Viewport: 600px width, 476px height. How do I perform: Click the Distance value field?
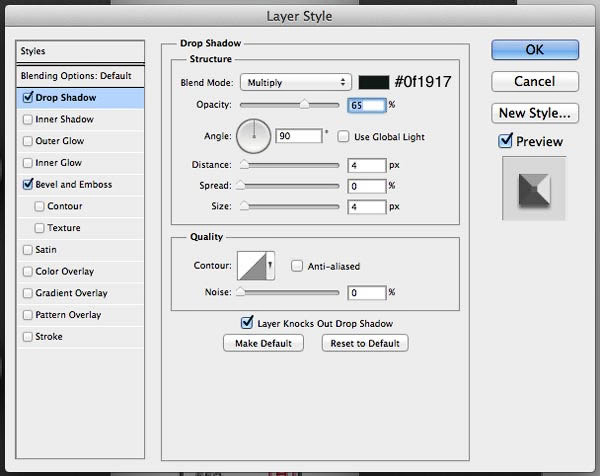pyautogui.click(x=367, y=165)
